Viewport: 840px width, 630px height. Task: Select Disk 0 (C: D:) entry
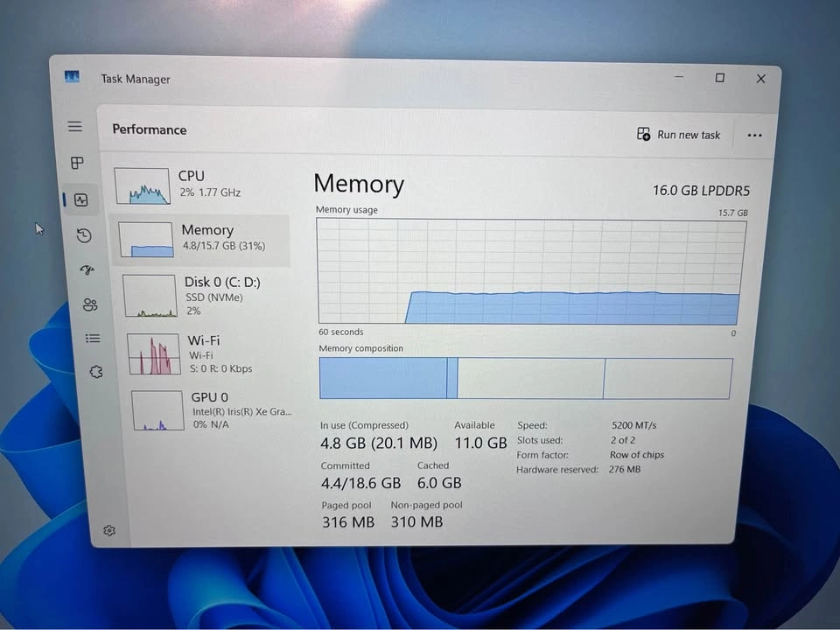coord(206,296)
